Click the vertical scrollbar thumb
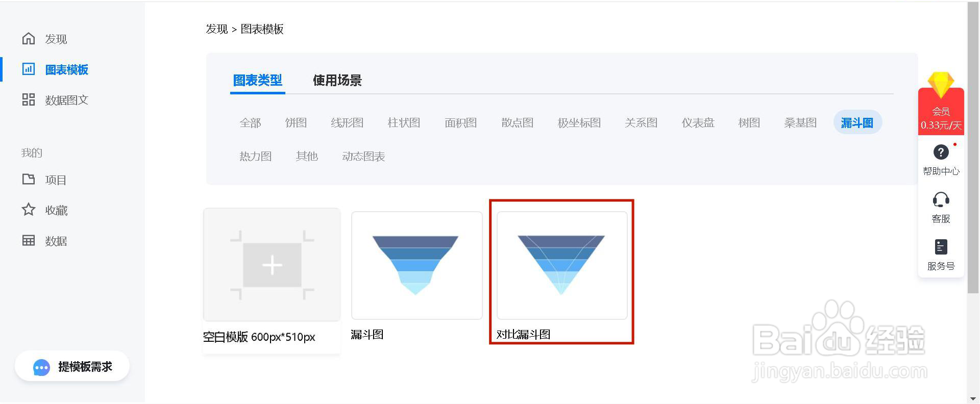 click(973, 148)
